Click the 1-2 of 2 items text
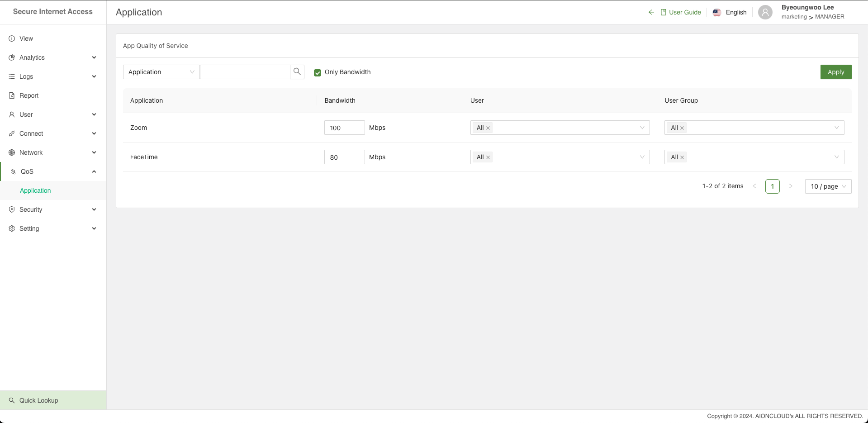Screen dimensions: 868x423 pos(723,186)
